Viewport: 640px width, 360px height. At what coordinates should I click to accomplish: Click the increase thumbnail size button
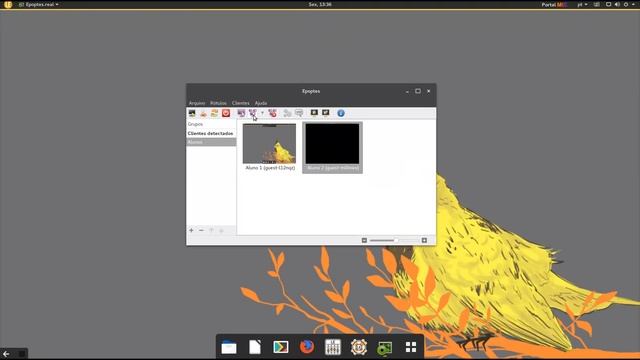pos(424,240)
